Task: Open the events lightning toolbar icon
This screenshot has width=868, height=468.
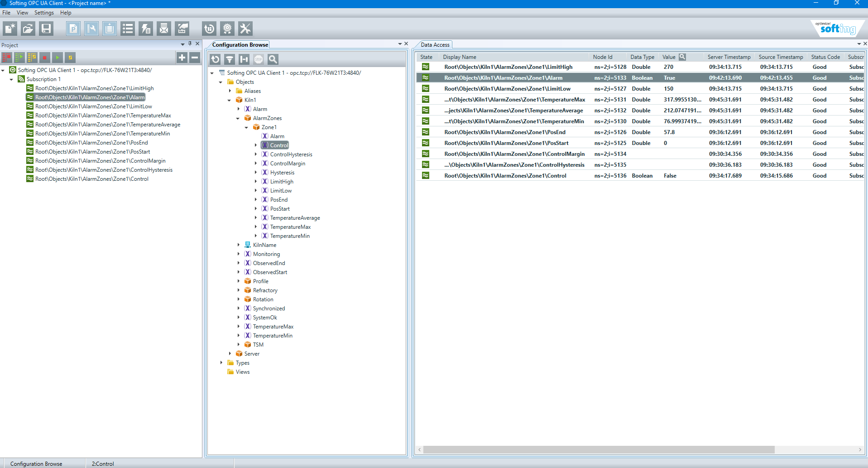Action: (x=145, y=29)
